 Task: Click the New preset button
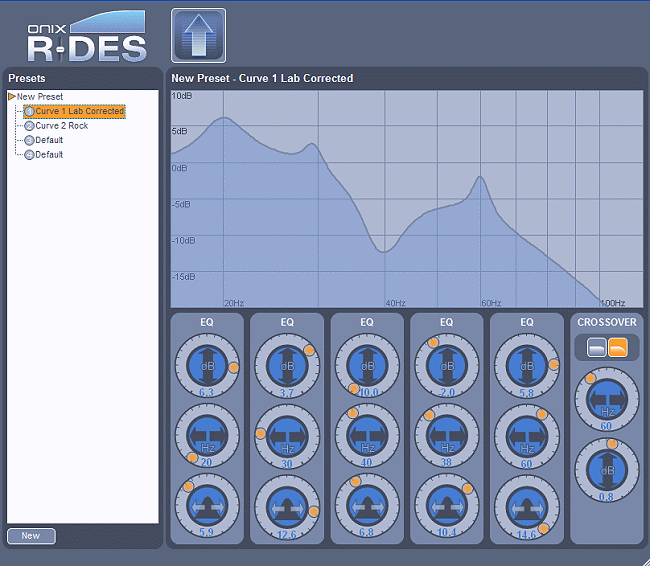point(31,536)
